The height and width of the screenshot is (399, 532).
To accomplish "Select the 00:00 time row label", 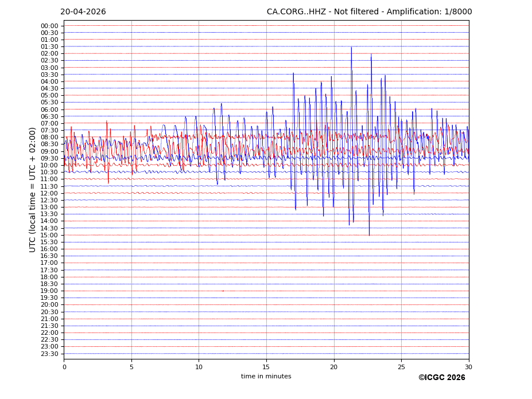I will point(49,26).
